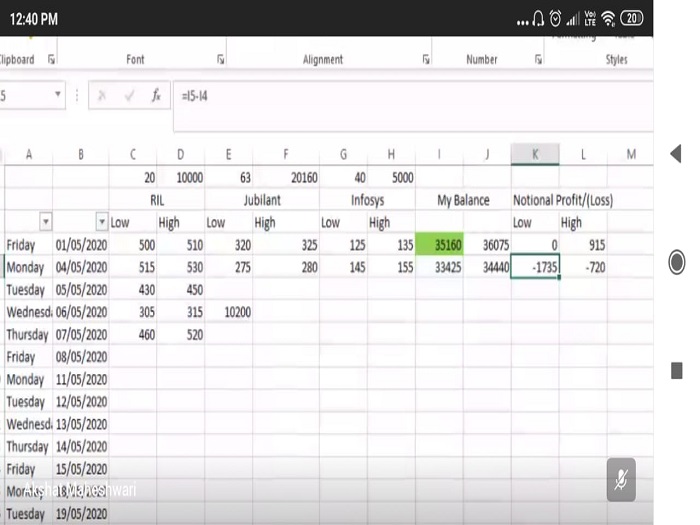Click the Notional Profit/(Loss) header
The image size is (700, 525).
point(563,200)
